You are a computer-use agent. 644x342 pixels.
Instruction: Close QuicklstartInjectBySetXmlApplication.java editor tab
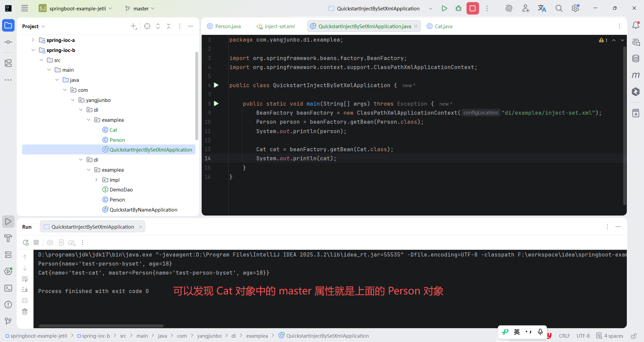(416, 26)
